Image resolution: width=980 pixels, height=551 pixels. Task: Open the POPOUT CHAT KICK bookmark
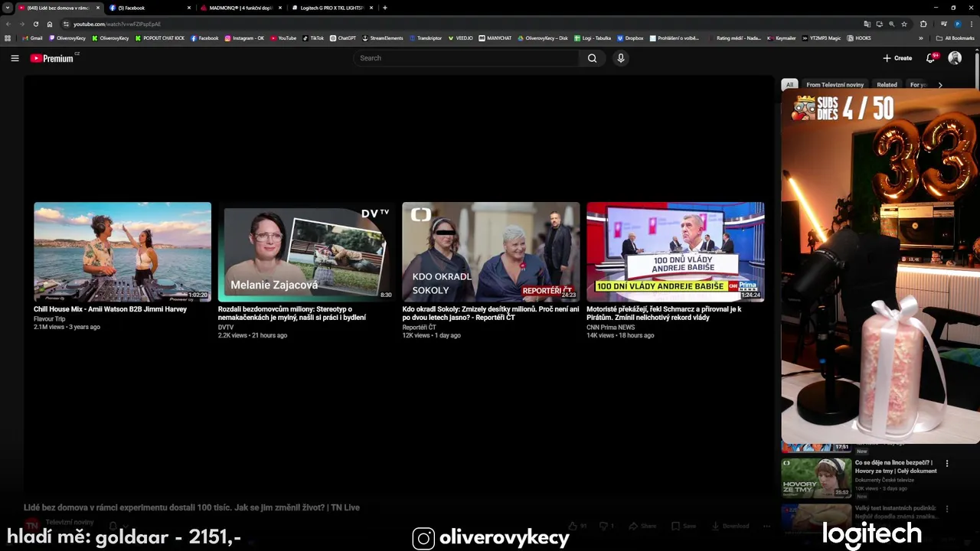160,37
